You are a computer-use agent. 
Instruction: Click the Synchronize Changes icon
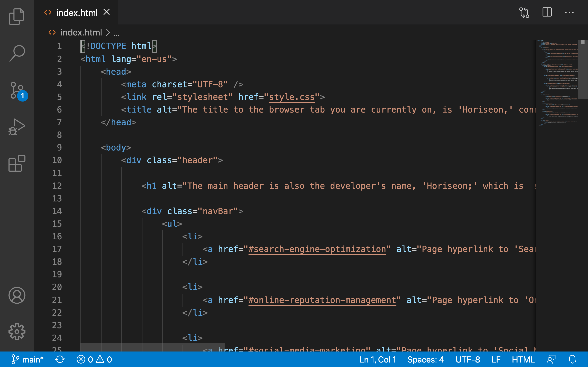pyautogui.click(x=60, y=359)
